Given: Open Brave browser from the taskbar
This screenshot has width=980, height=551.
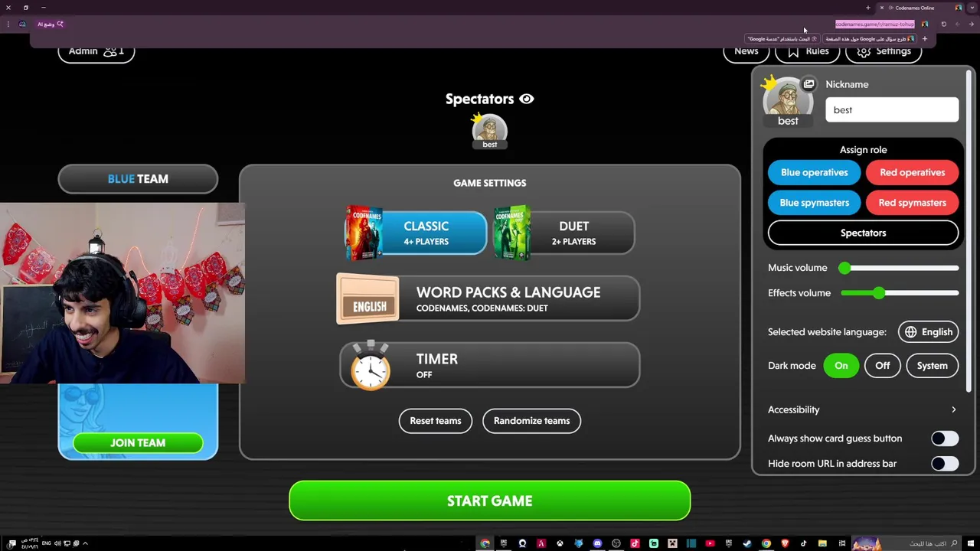Looking at the screenshot, I should 785,543.
